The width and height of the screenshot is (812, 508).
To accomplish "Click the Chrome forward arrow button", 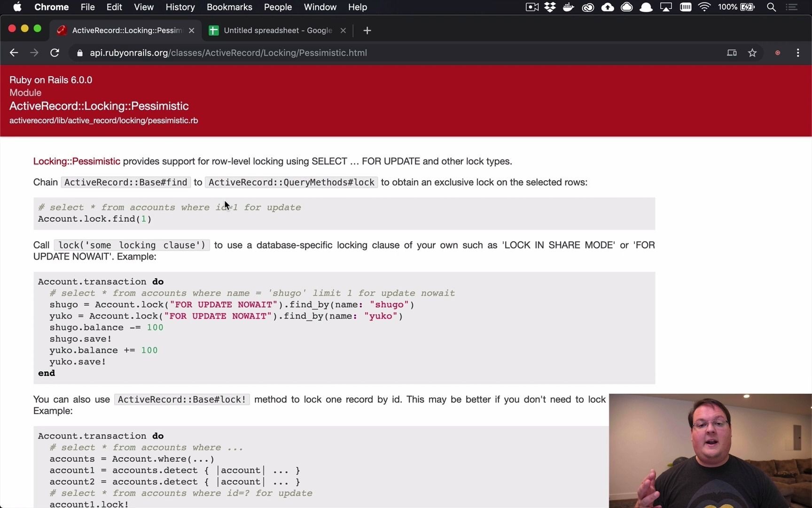I will 34,53.
